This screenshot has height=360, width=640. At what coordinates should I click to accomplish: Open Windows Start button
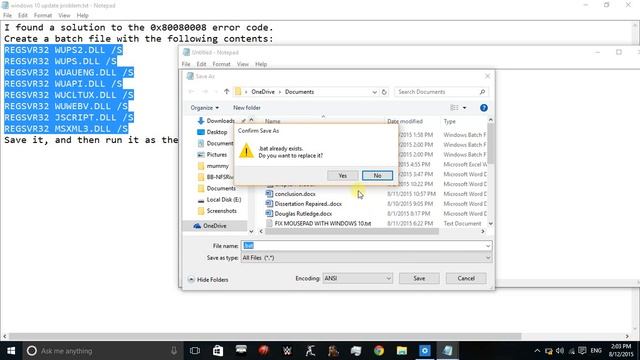point(11,351)
